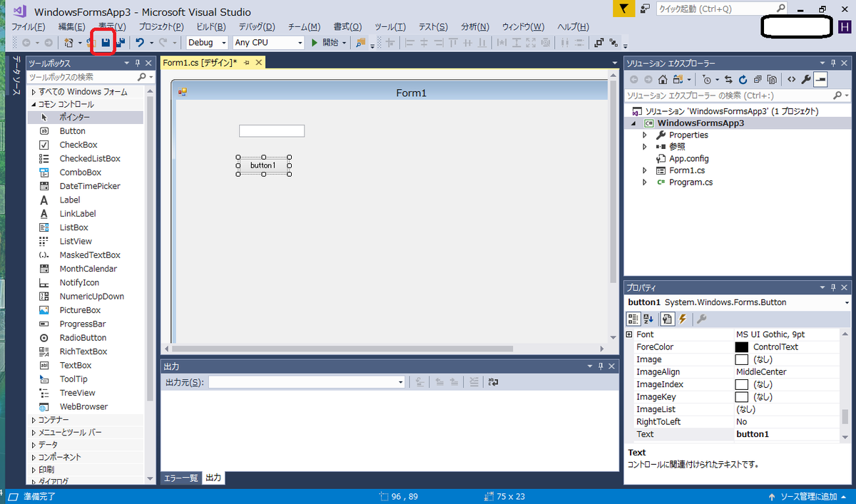
Task: Click the purple H account icon
Action: (844, 27)
